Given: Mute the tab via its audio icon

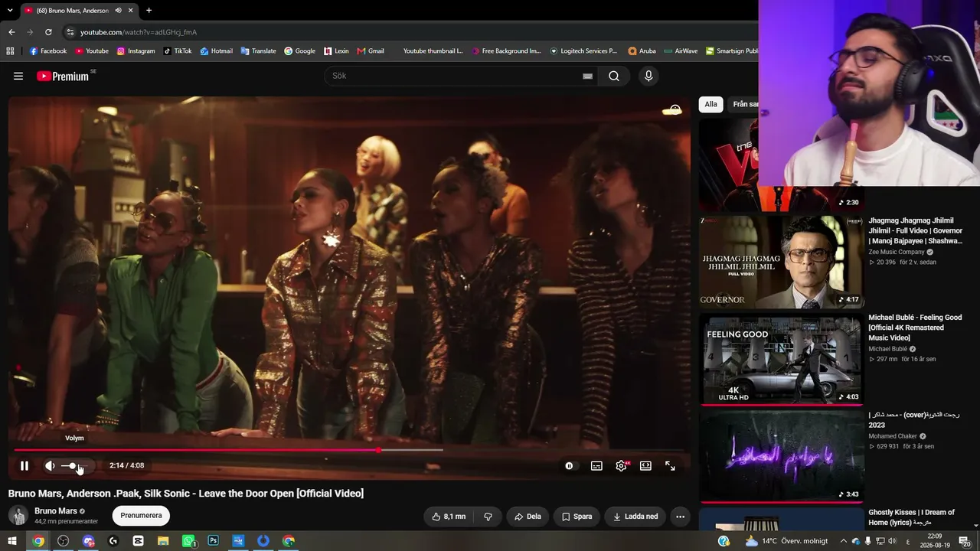Looking at the screenshot, I should [x=118, y=11].
